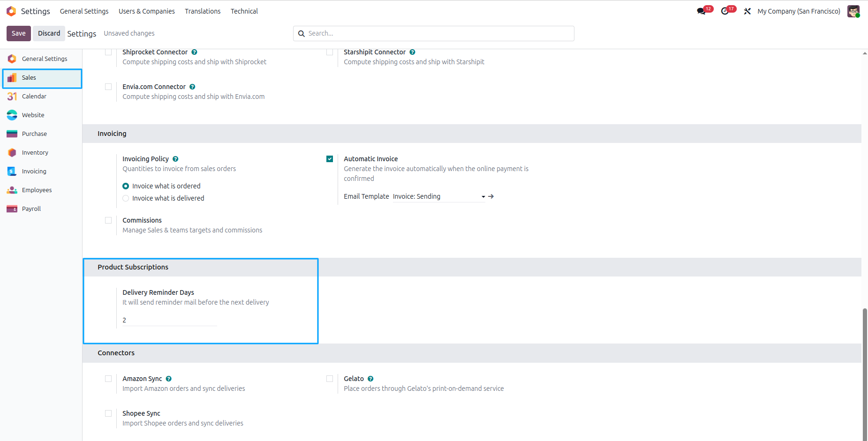Click the Gelato help question icon
Viewport: 868px width, 441px height.
point(370,379)
